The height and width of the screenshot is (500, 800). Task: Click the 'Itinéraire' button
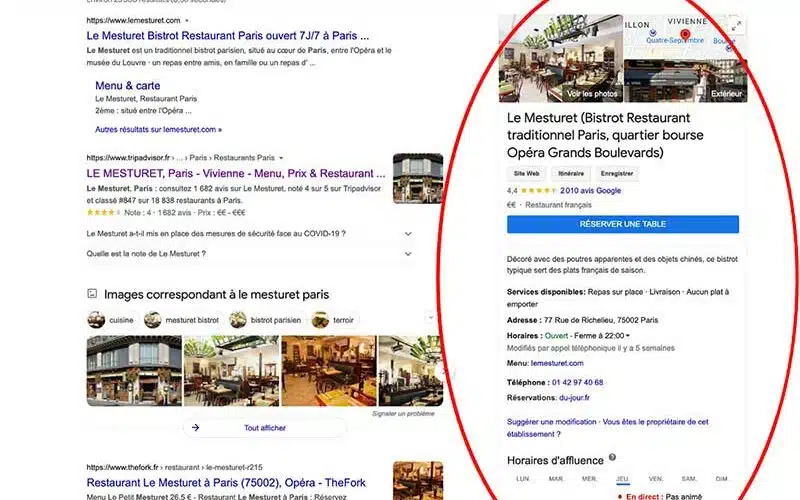(570, 173)
